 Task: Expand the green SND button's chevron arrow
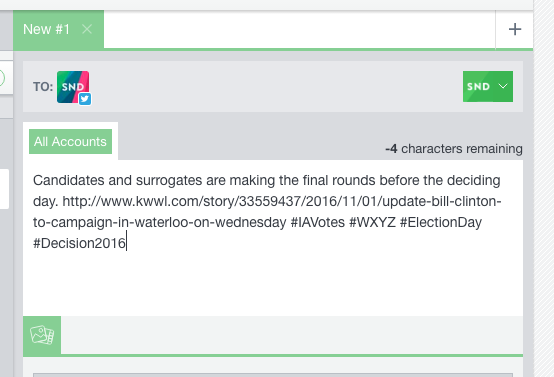pos(503,86)
